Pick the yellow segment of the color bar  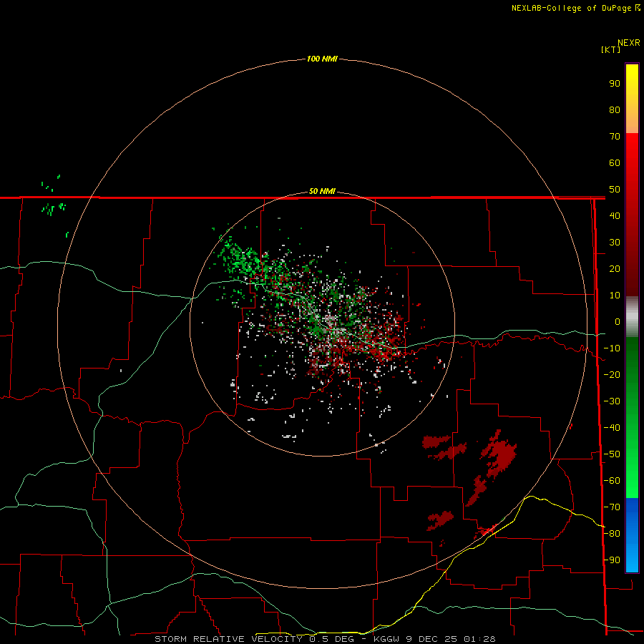click(632, 99)
